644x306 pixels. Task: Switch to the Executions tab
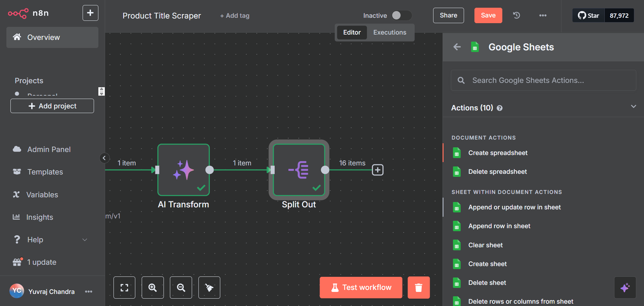pyautogui.click(x=390, y=33)
